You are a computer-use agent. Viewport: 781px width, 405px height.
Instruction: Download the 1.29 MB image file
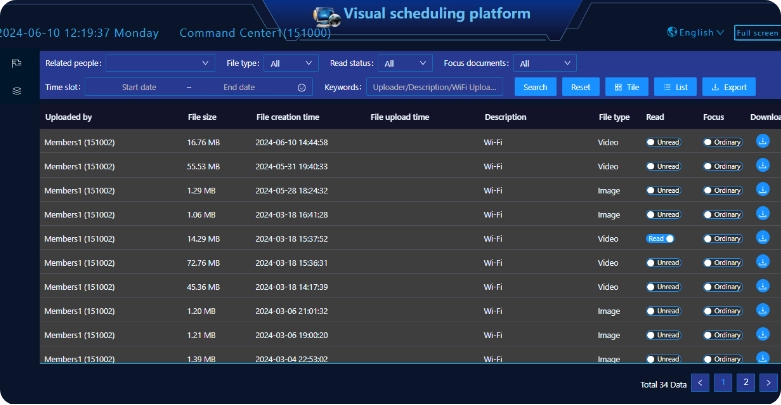point(762,190)
